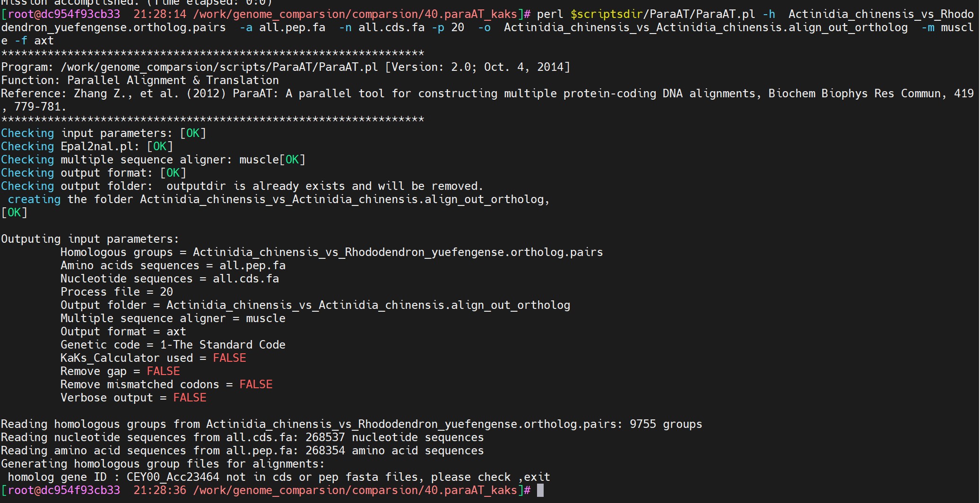Click FALSE value of 'KaKs_Calculator used'
Viewport: 980px width, 503px height.
[229, 358]
